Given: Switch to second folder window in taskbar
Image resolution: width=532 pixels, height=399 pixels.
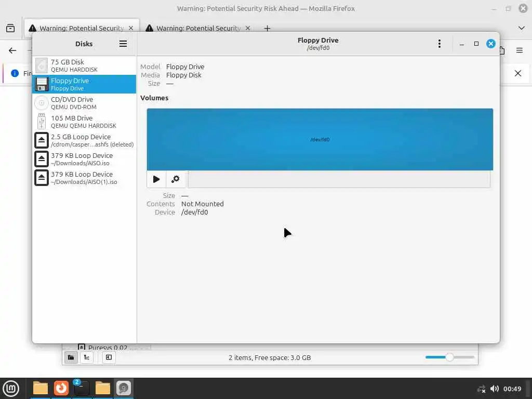Looking at the screenshot, I should pyautogui.click(x=102, y=388).
